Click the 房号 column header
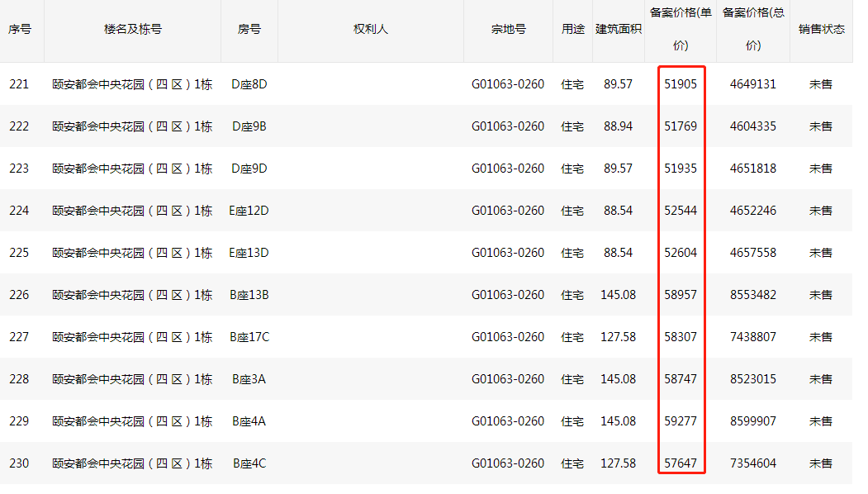This screenshot has height=494, width=868. pos(249,30)
